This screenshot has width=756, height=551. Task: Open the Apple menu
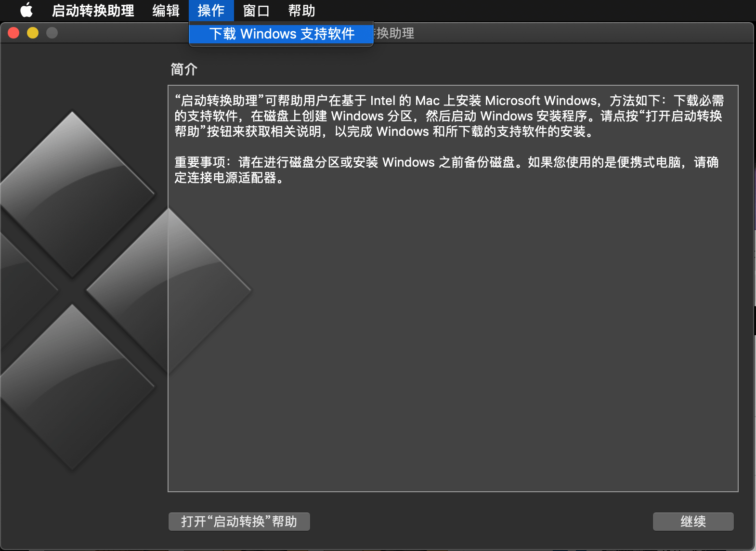point(26,10)
